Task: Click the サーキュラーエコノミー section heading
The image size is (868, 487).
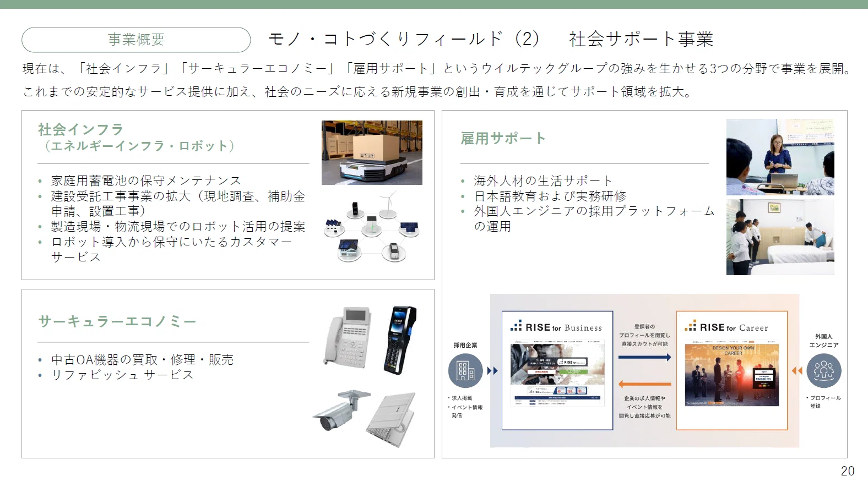Action: click(x=117, y=321)
